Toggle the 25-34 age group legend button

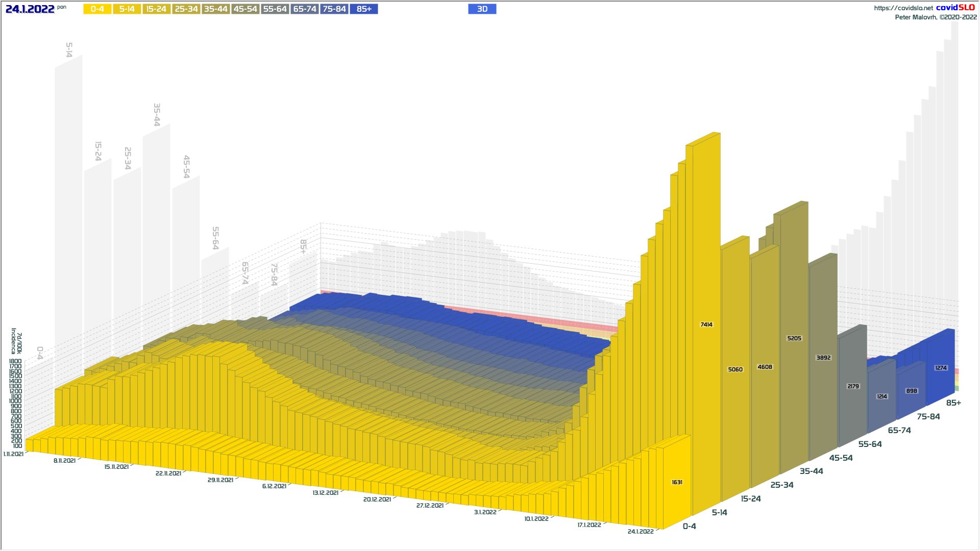tap(186, 9)
